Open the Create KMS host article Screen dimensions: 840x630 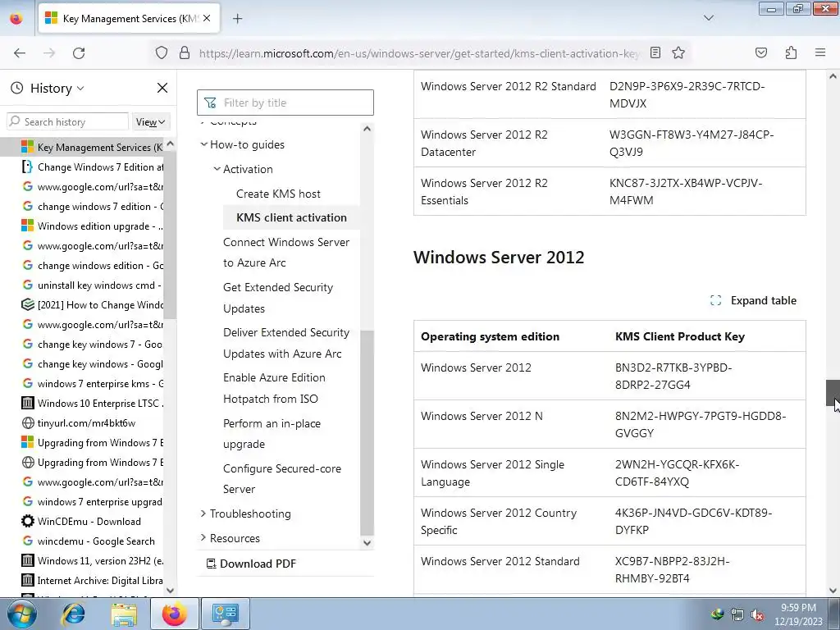[x=278, y=194]
